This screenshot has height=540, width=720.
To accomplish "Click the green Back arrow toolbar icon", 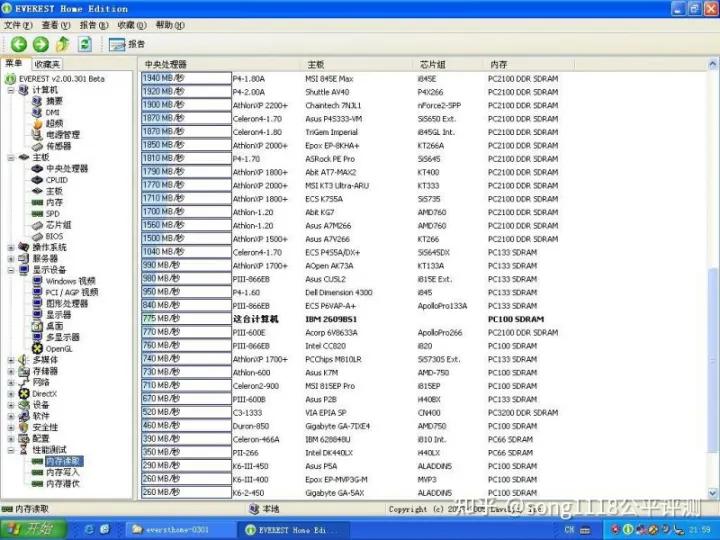I will [x=18, y=44].
